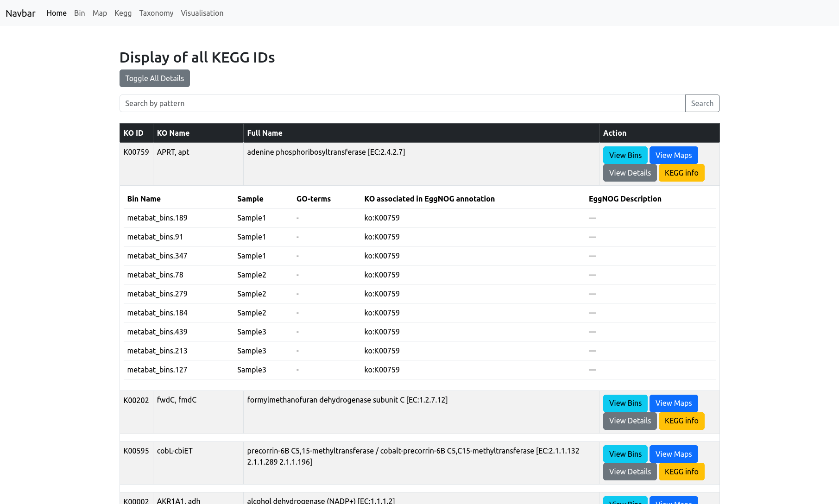View Bins for K00759 row
Image resolution: width=839 pixels, height=504 pixels.
click(x=625, y=155)
